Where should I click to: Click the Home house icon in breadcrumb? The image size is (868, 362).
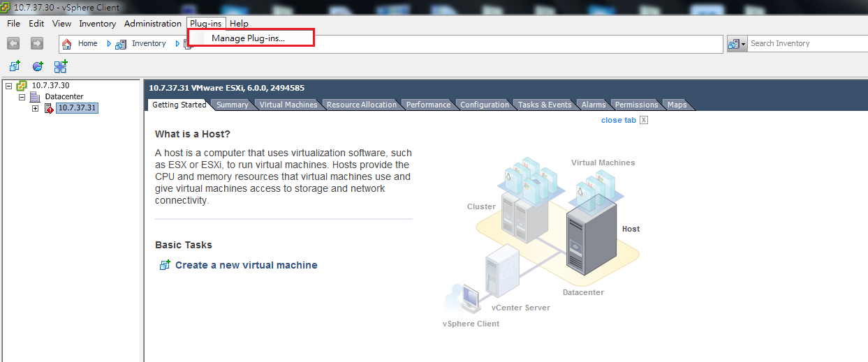(67, 43)
